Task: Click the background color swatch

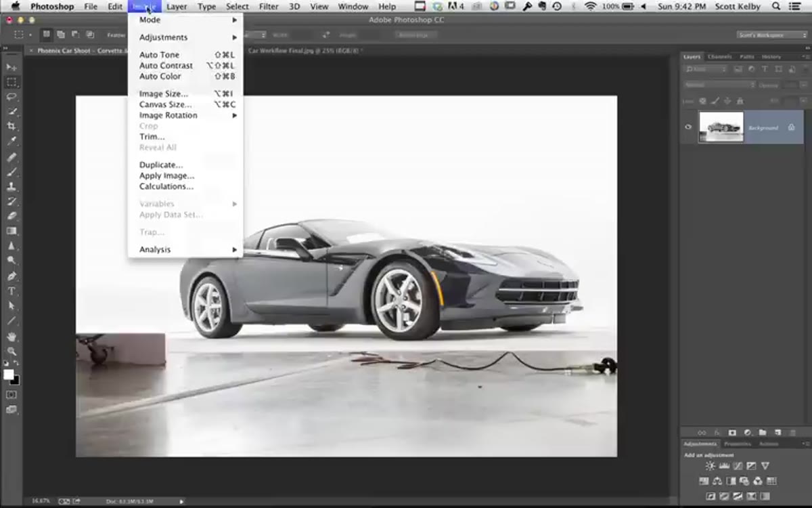Action: (15, 380)
